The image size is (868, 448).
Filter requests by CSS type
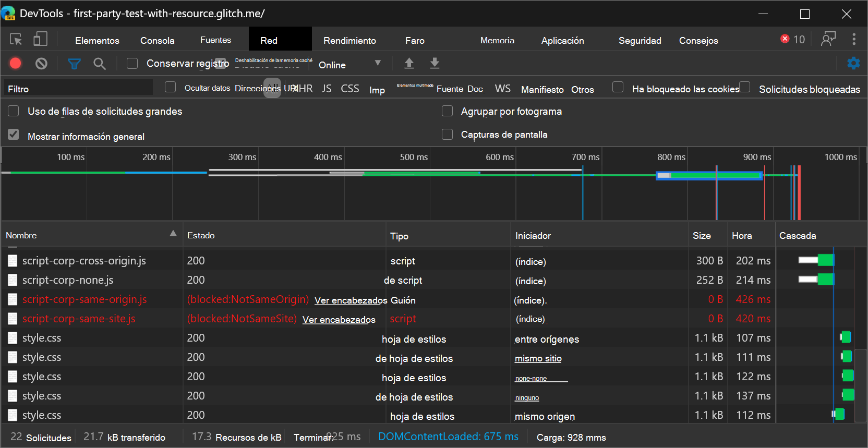(x=350, y=89)
